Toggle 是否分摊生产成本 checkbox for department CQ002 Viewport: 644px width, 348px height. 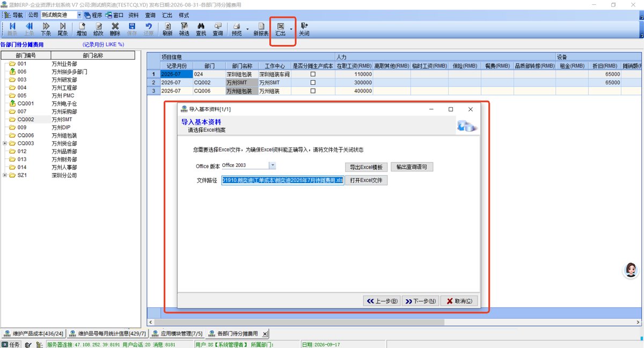click(x=313, y=83)
